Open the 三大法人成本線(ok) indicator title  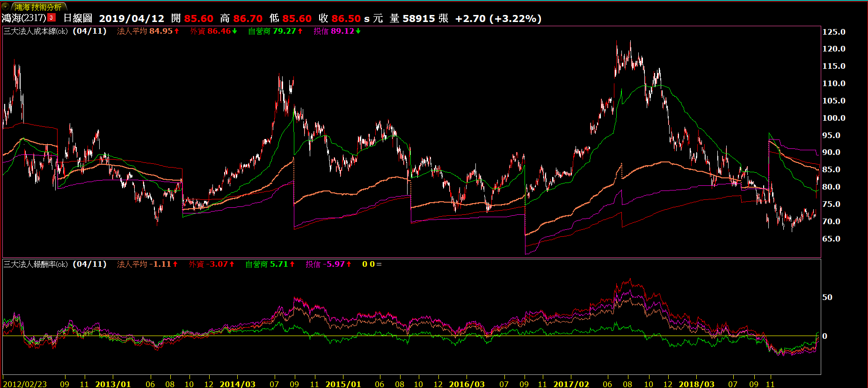(x=36, y=31)
